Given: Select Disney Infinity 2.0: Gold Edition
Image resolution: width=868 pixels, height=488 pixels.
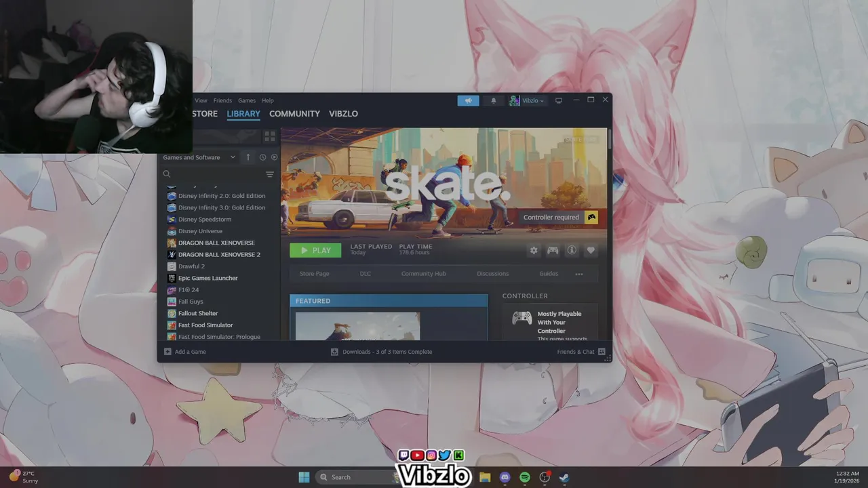Looking at the screenshot, I should point(222,196).
